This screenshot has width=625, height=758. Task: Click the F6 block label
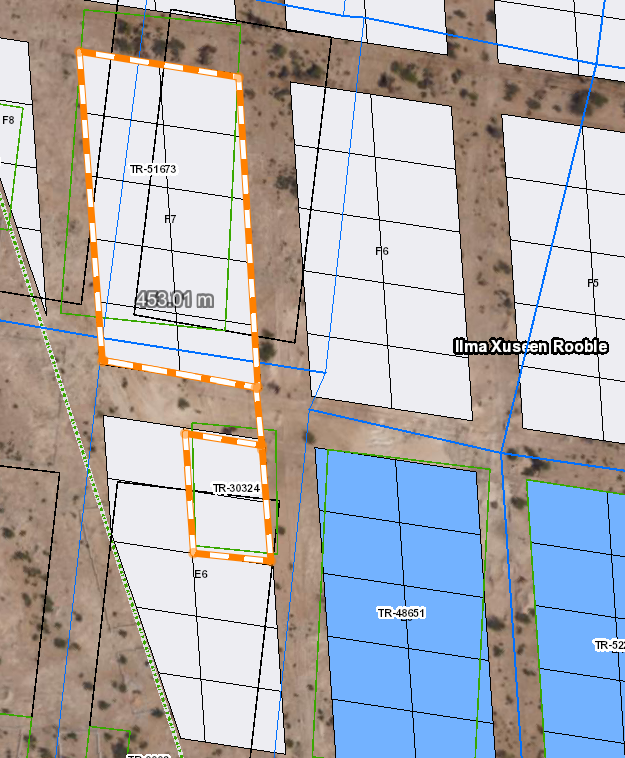coord(382,251)
